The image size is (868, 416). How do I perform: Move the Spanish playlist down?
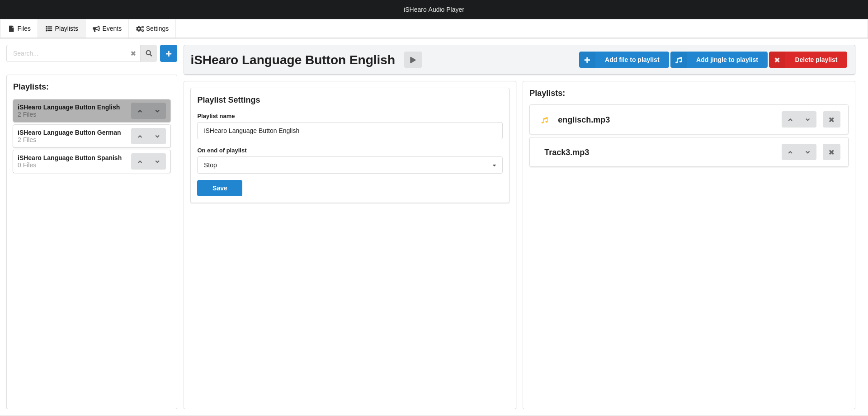point(157,161)
